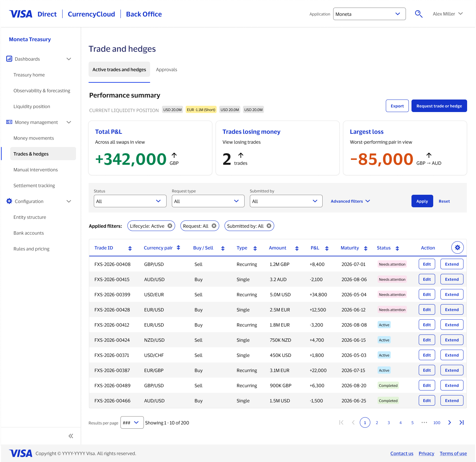Open the table settings gear icon
This screenshot has height=462, width=476.
tap(458, 247)
